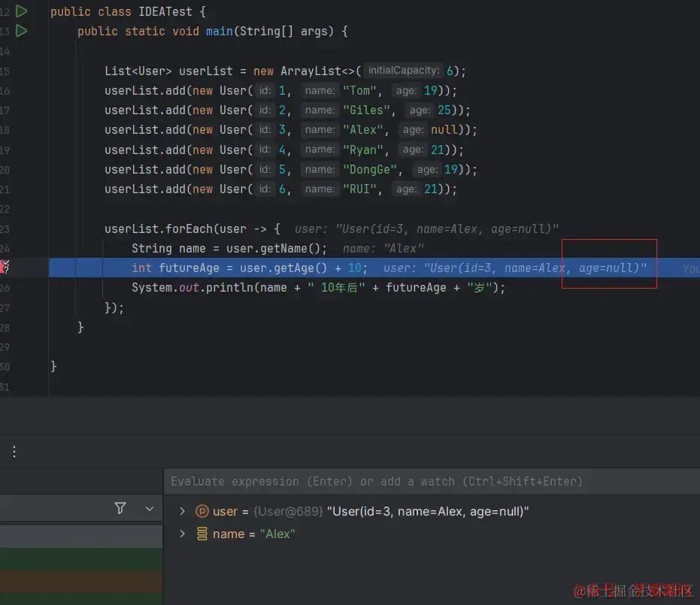
Task: Open the dropdown arrow beside the filter icon
Action: pos(150,508)
